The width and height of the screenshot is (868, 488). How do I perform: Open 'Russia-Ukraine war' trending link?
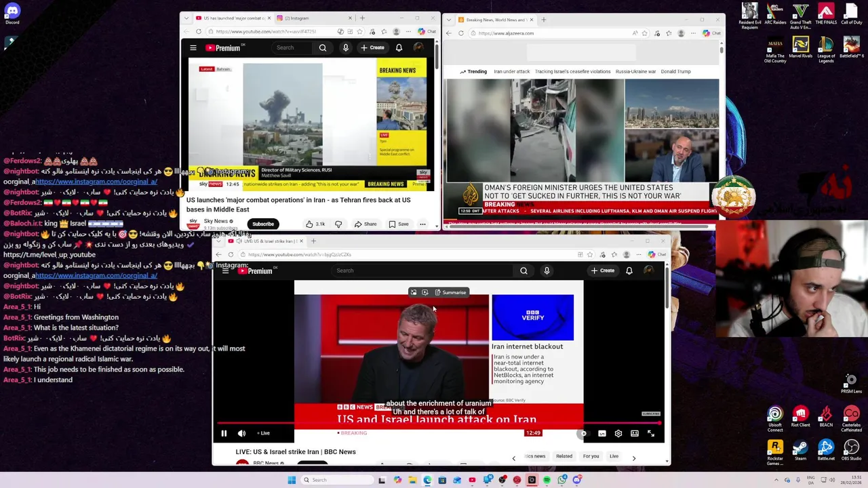coord(635,71)
